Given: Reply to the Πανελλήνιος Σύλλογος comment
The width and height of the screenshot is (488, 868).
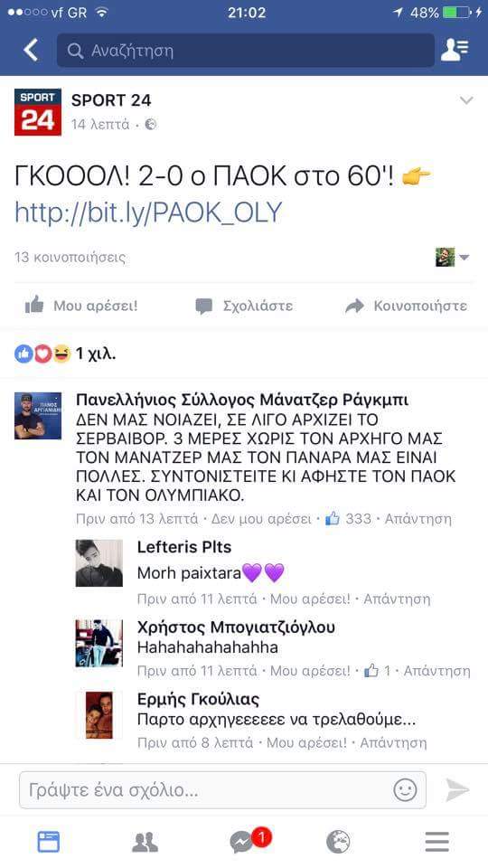Looking at the screenshot, I should click(418, 519).
